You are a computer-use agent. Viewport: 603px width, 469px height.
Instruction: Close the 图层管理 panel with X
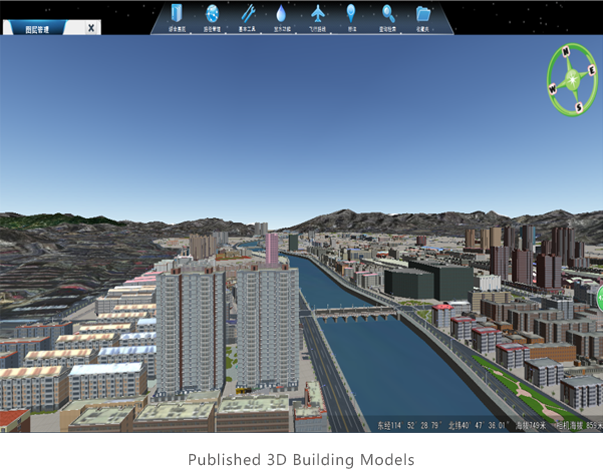tap(91, 28)
